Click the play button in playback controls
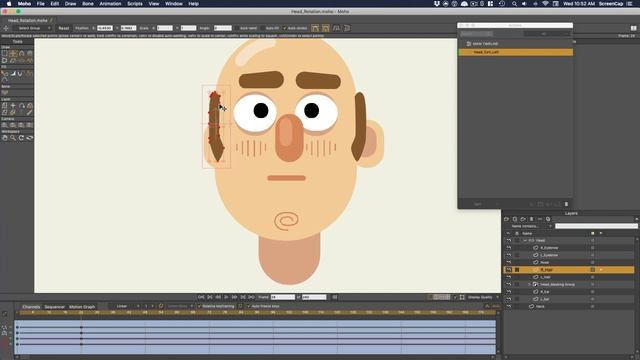Viewport: 640px width, 360px height. pos(226,297)
